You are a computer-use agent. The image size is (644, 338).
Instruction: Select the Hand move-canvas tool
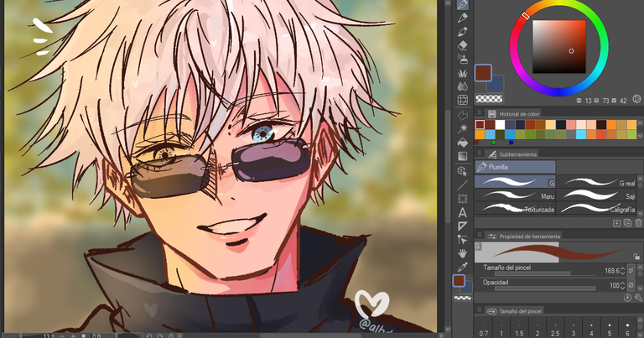point(463,253)
